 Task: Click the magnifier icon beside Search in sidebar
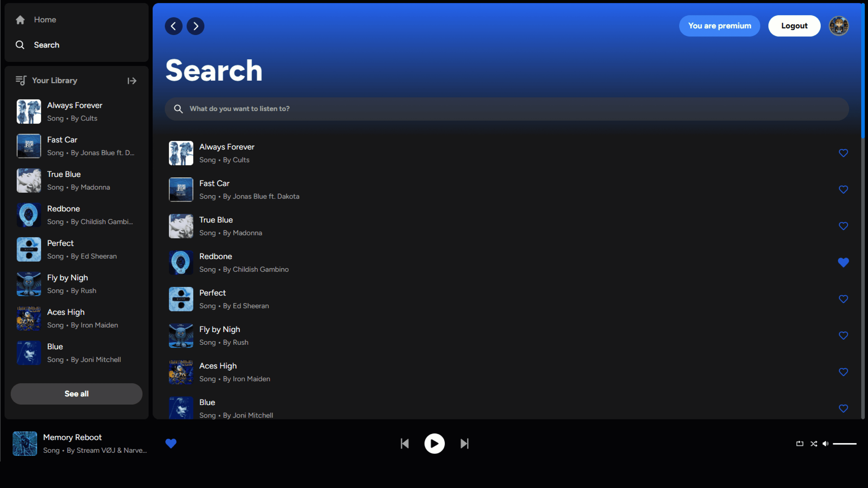(x=20, y=45)
